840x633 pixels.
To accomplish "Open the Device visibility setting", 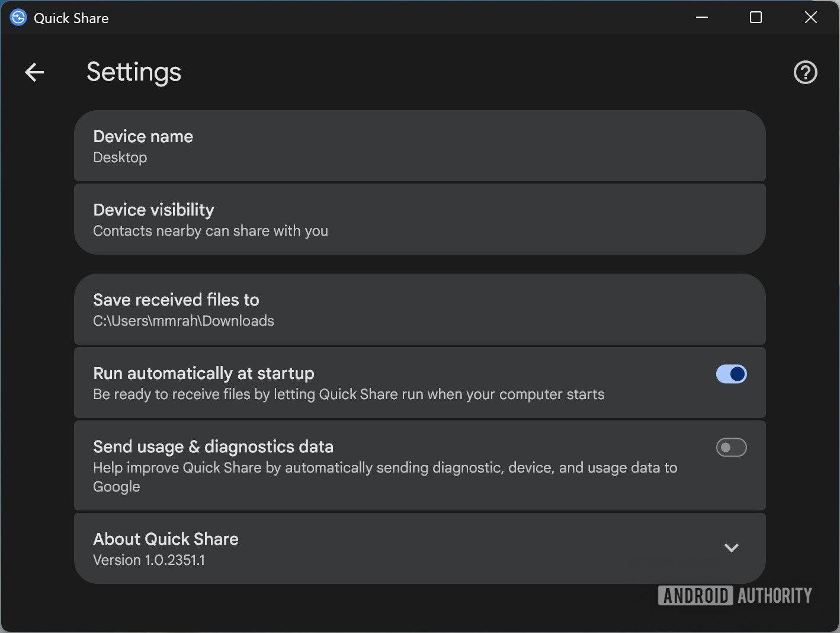I will click(419, 219).
